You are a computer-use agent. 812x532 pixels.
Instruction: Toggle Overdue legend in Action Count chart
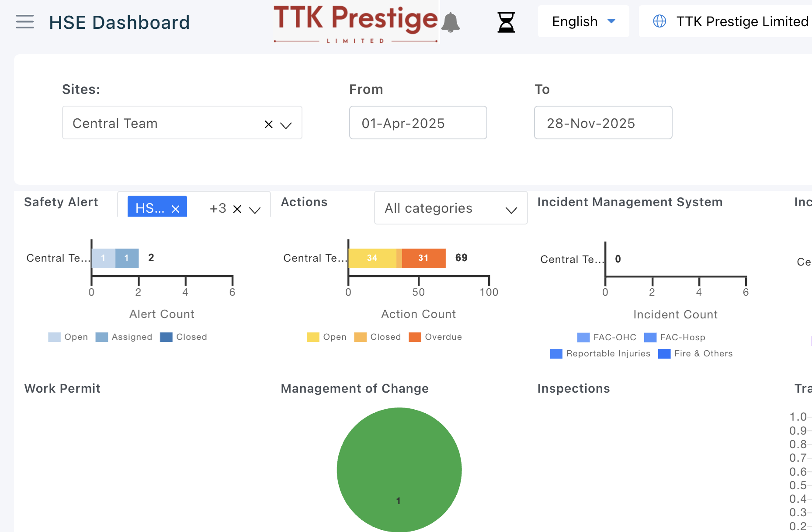[x=435, y=337]
